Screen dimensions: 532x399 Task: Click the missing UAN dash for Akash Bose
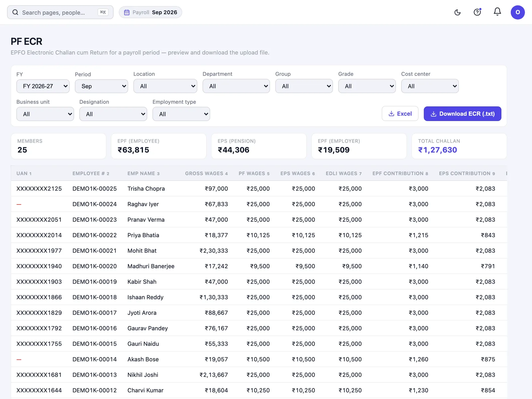[x=19, y=359]
